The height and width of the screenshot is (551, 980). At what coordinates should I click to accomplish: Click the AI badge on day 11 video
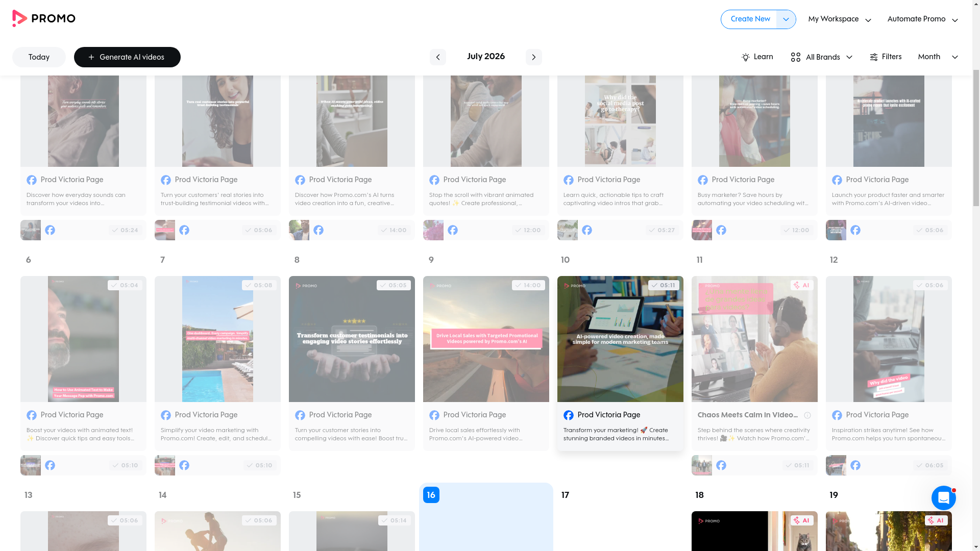(x=802, y=285)
